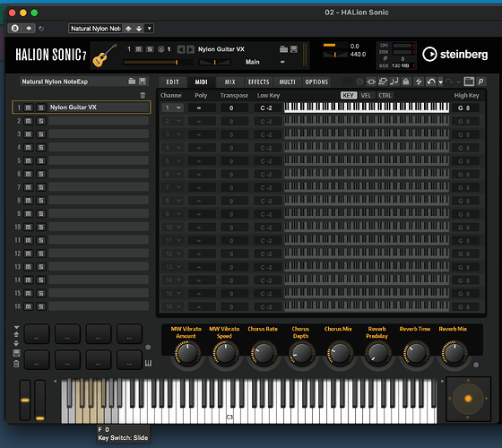Load the next preset with the down arrow
This screenshot has height=448, width=502.
[139, 29]
